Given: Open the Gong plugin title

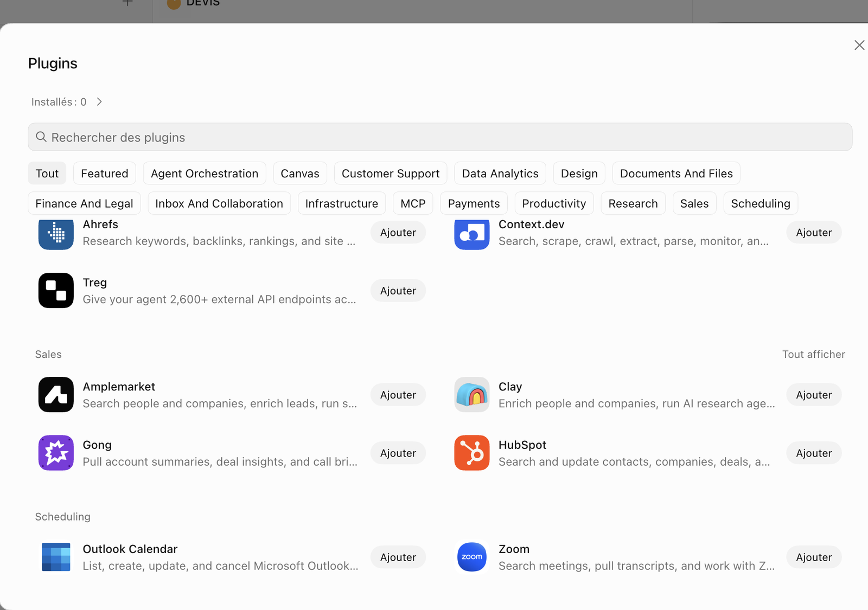Looking at the screenshot, I should click(97, 445).
